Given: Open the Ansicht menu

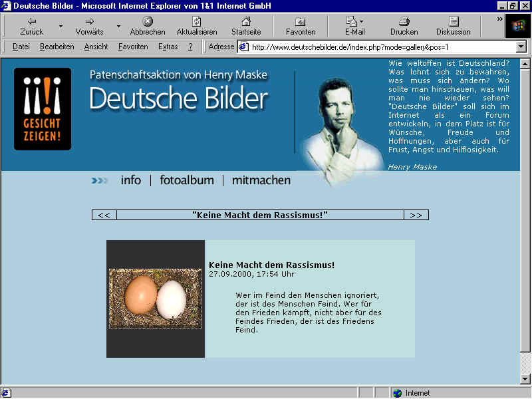Looking at the screenshot, I should (x=96, y=47).
